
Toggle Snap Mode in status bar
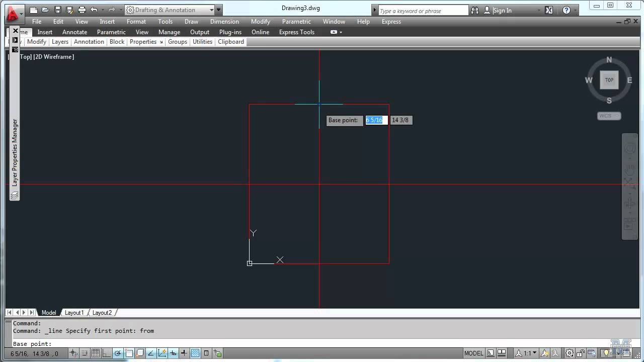coord(85,353)
